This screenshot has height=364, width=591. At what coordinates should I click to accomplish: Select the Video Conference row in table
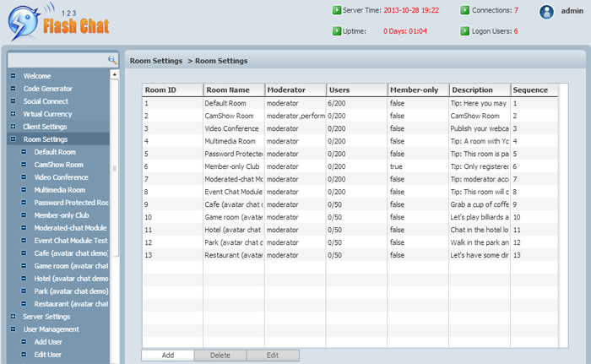[233, 128]
